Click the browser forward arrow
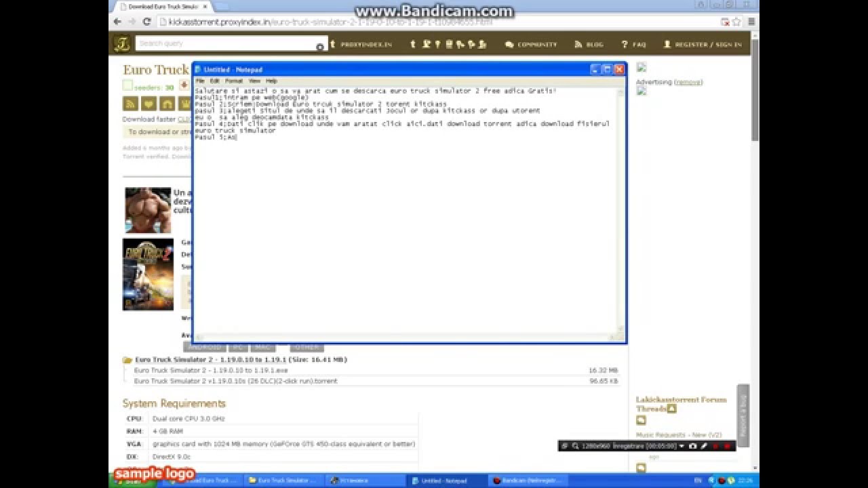This screenshot has width=868, height=488. (x=132, y=22)
